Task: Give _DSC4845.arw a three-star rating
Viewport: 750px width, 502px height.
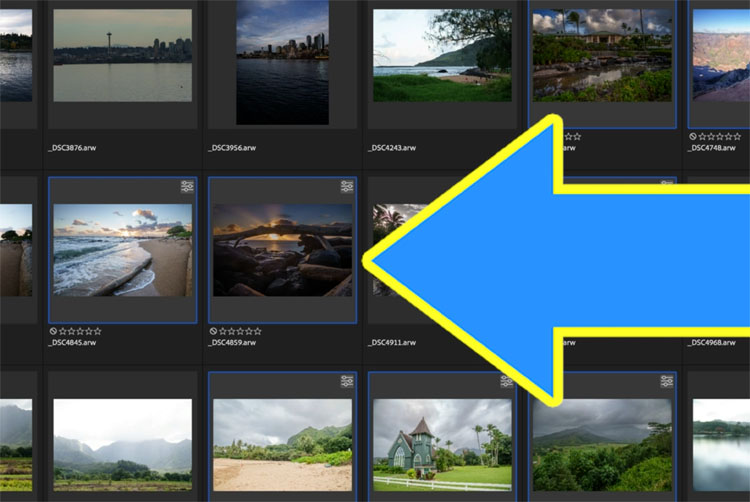Action: coord(80,331)
